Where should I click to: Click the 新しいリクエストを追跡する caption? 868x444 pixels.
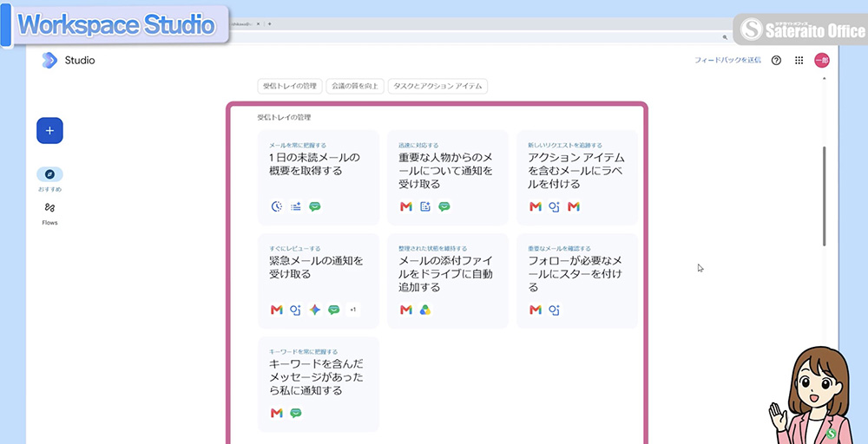click(565, 146)
